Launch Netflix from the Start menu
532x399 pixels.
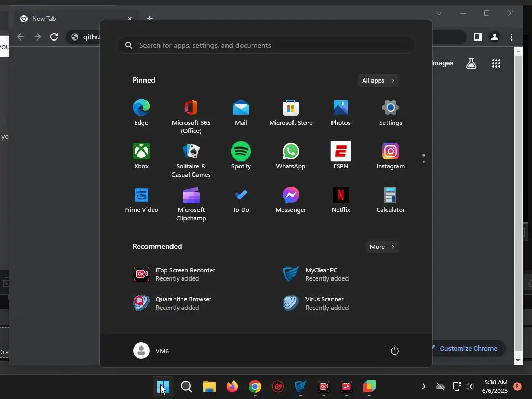[341, 200]
